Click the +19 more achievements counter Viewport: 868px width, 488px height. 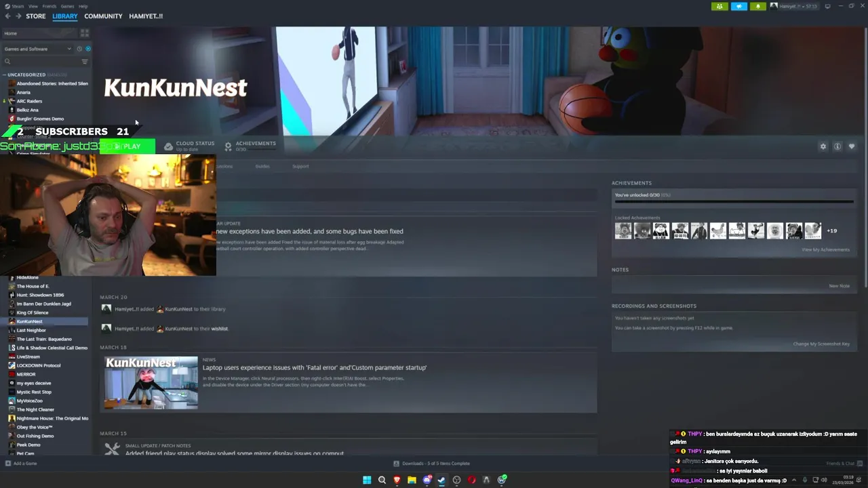point(831,230)
